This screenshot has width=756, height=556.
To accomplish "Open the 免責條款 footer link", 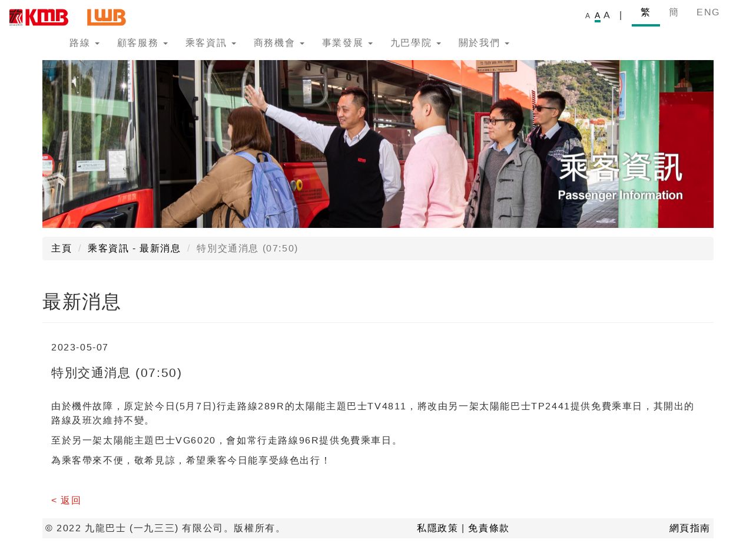I will (x=489, y=528).
